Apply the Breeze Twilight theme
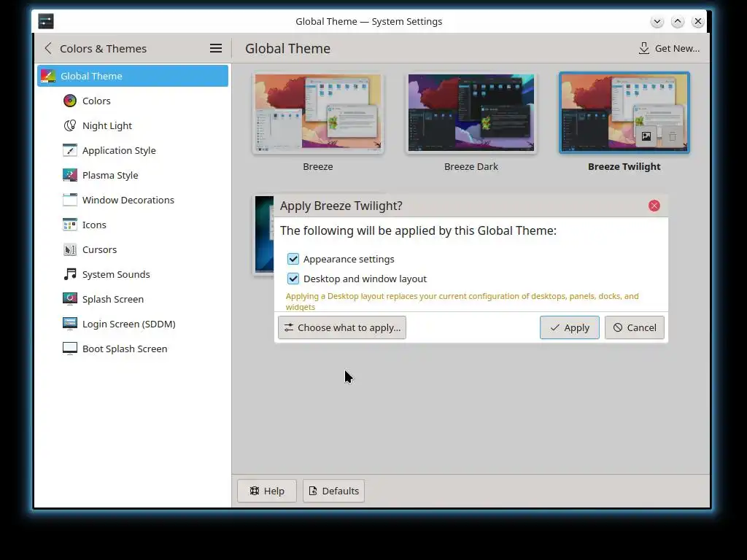Viewport: 747px width, 560px height. (569, 327)
